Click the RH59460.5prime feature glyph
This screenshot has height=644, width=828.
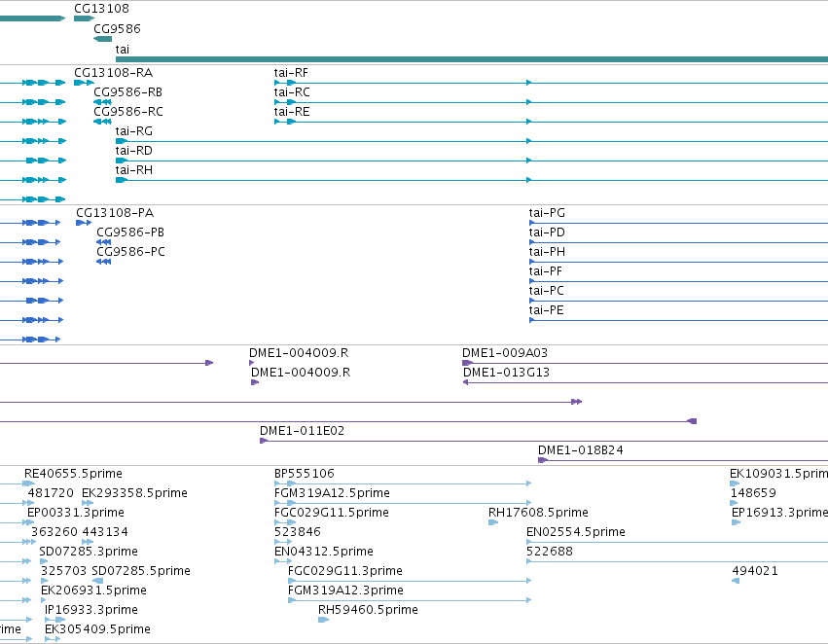click(x=323, y=620)
